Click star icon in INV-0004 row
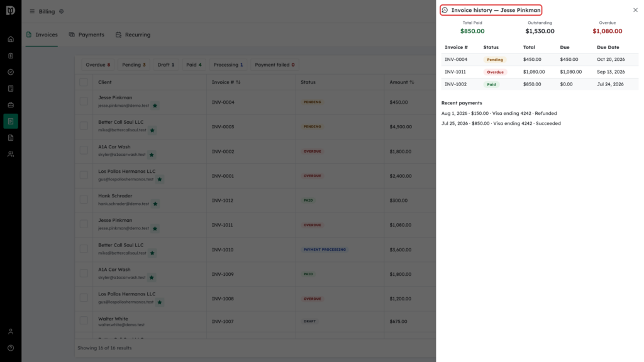Viewport: 644px width, 362px height. coord(155,106)
